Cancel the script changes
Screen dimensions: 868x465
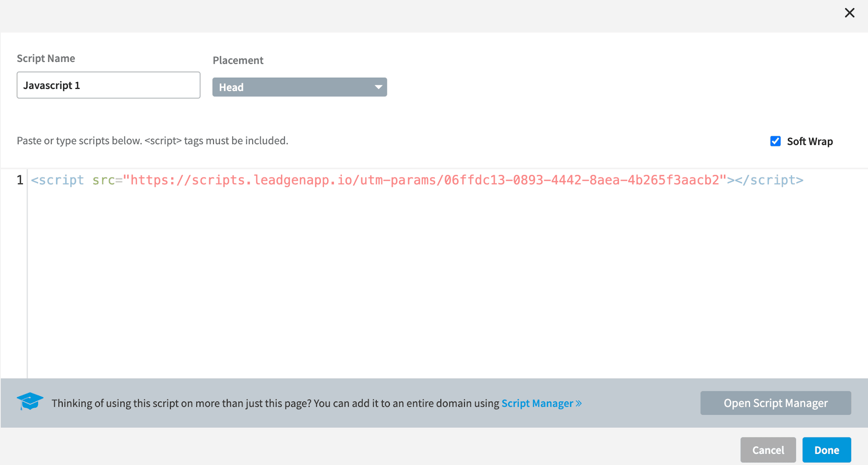[x=768, y=450]
